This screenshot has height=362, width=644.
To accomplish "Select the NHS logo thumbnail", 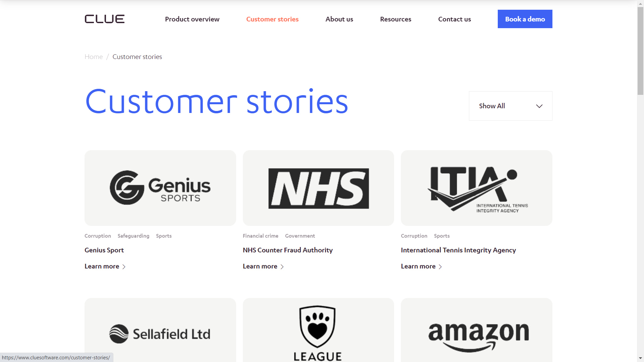I will coord(318,188).
